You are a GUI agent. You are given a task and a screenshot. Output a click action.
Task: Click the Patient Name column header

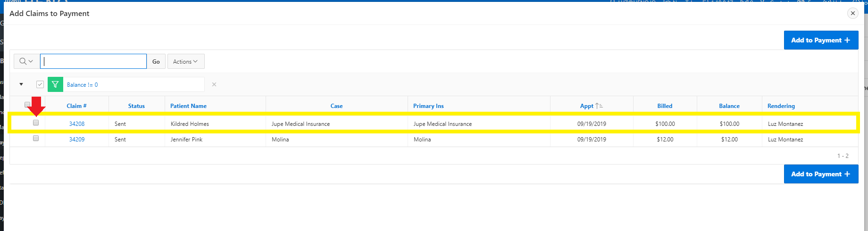188,106
